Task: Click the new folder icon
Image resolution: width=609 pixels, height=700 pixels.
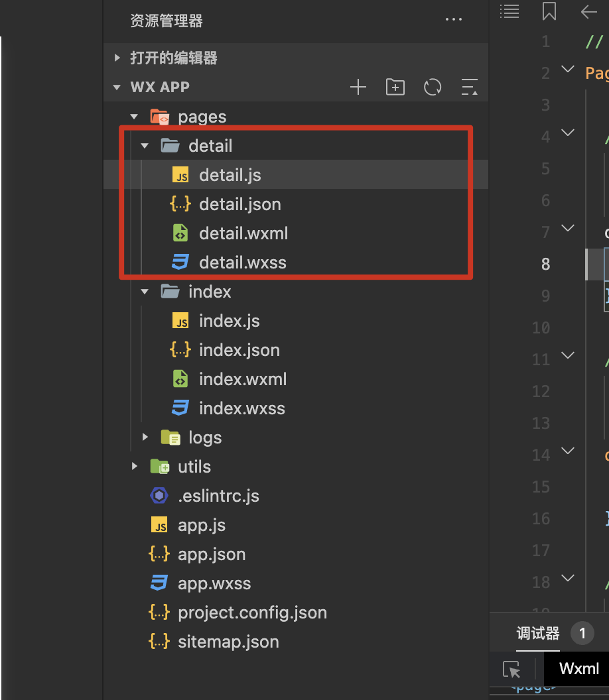Action: point(395,87)
